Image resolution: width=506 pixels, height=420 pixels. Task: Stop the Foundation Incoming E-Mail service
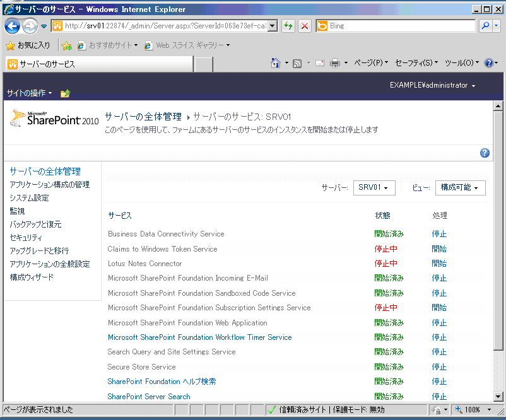439,278
